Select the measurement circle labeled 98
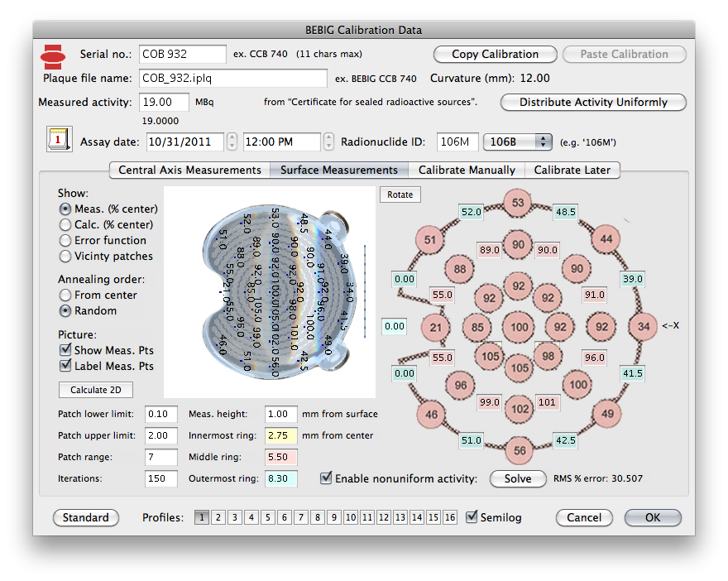The width and height of the screenshot is (728, 581). [548, 356]
